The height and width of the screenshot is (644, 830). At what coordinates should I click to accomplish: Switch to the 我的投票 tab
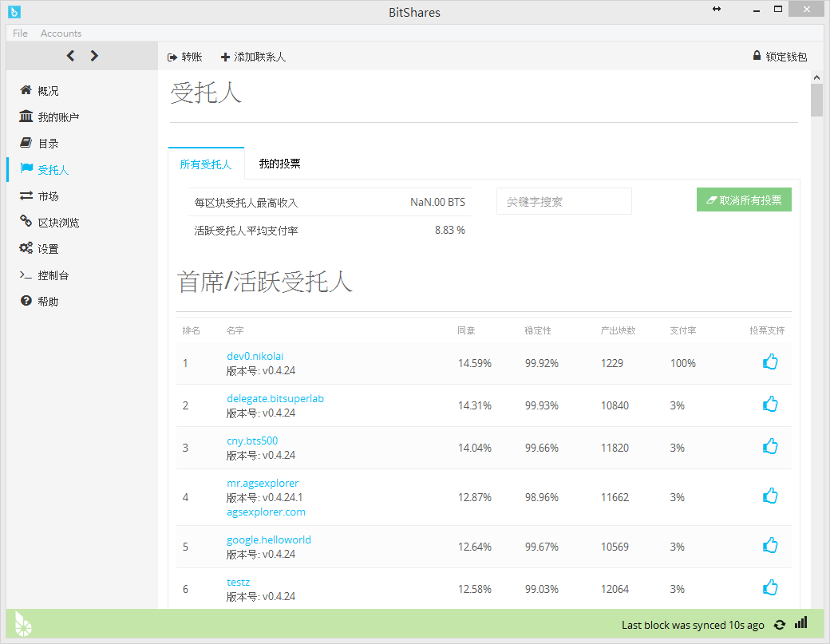[279, 164]
